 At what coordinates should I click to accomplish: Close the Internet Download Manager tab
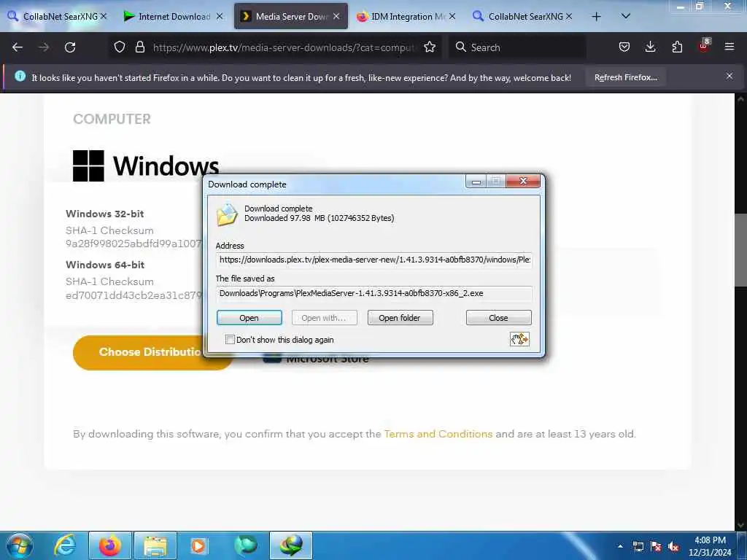[x=220, y=16]
